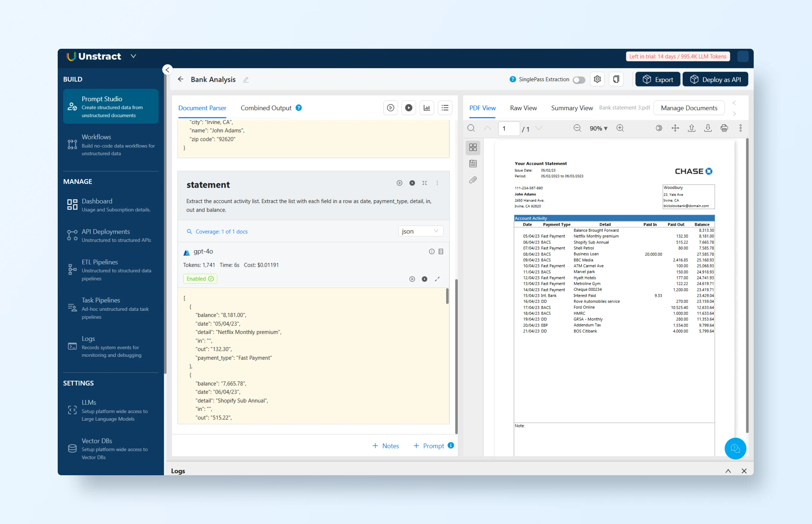812x524 pixels.
Task: Open the json output format dropdown
Action: (421, 231)
